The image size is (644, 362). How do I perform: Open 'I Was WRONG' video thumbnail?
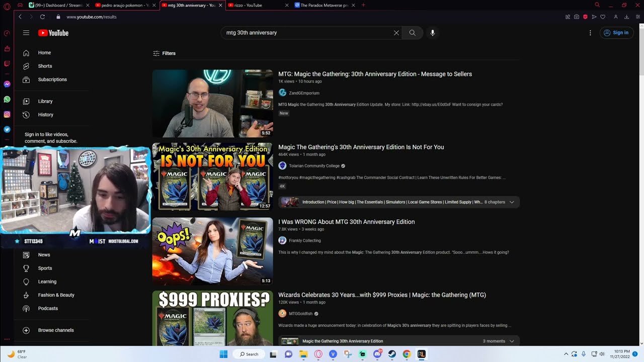212,251
